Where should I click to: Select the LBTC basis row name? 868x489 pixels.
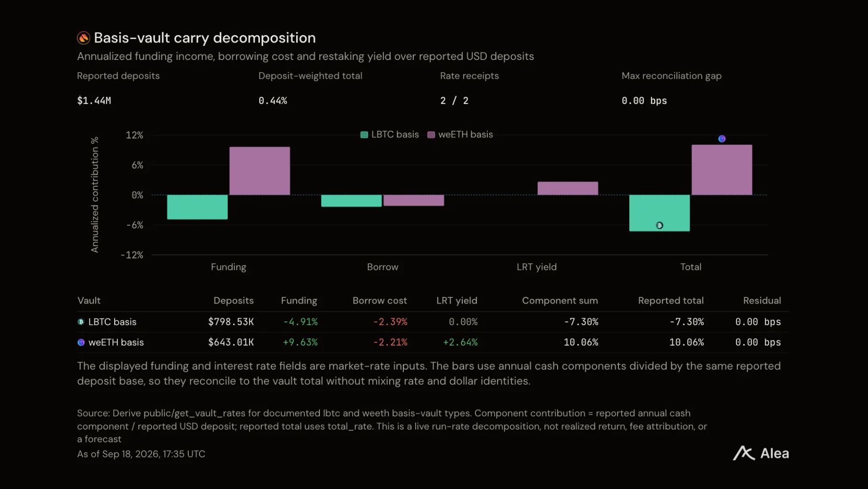[x=112, y=322]
